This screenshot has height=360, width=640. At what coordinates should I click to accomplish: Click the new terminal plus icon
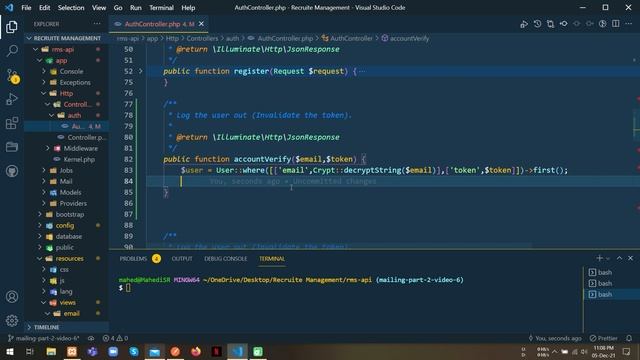coord(599,258)
